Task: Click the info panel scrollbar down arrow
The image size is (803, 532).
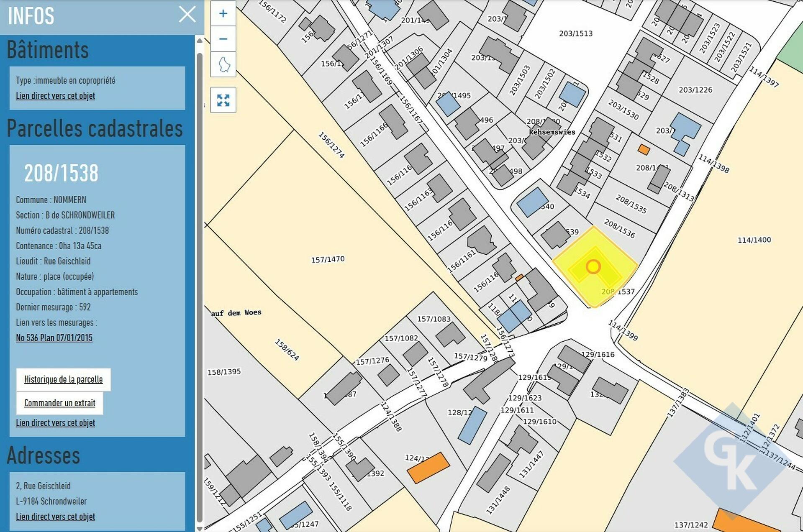Action: (200, 528)
